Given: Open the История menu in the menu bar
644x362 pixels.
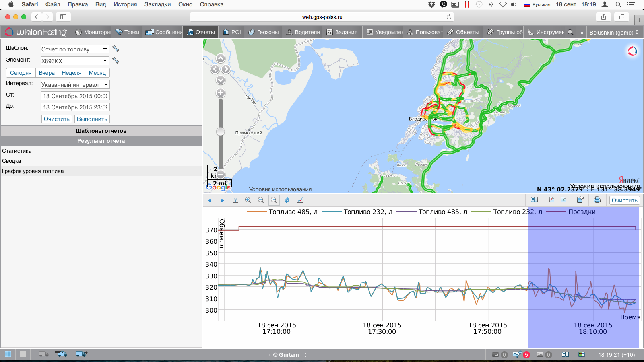Looking at the screenshot, I should [125, 4].
